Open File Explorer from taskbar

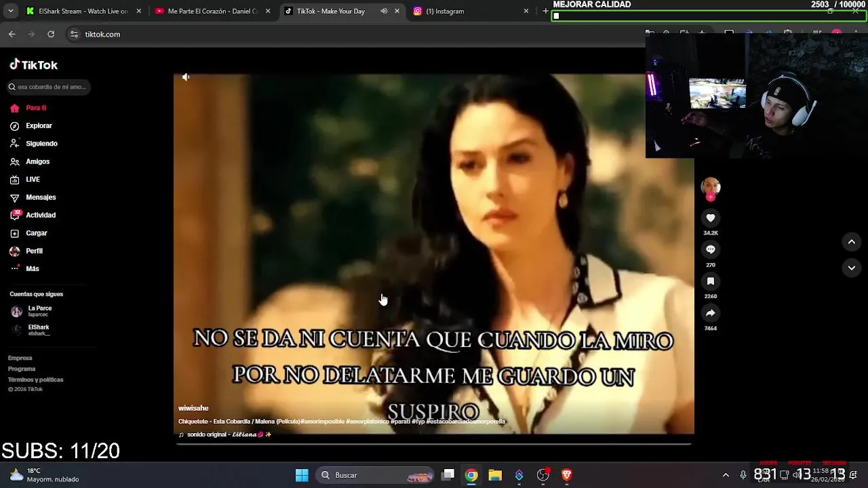(495, 475)
